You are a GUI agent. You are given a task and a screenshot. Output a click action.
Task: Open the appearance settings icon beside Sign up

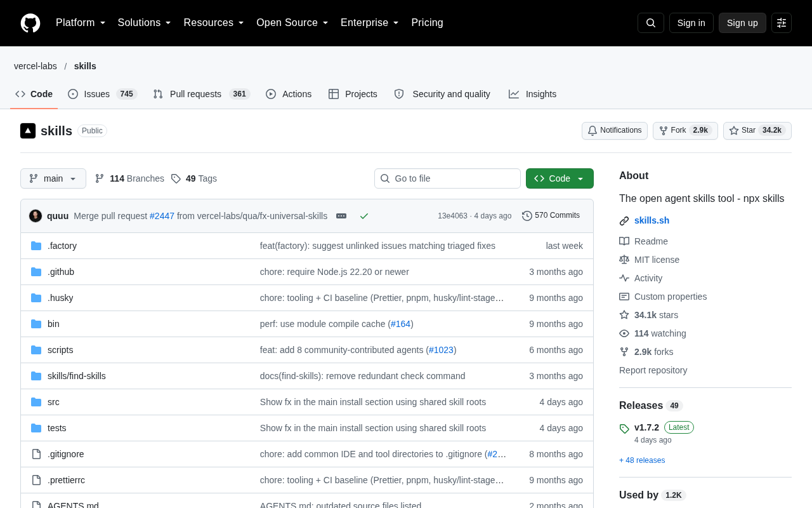point(782,23)
